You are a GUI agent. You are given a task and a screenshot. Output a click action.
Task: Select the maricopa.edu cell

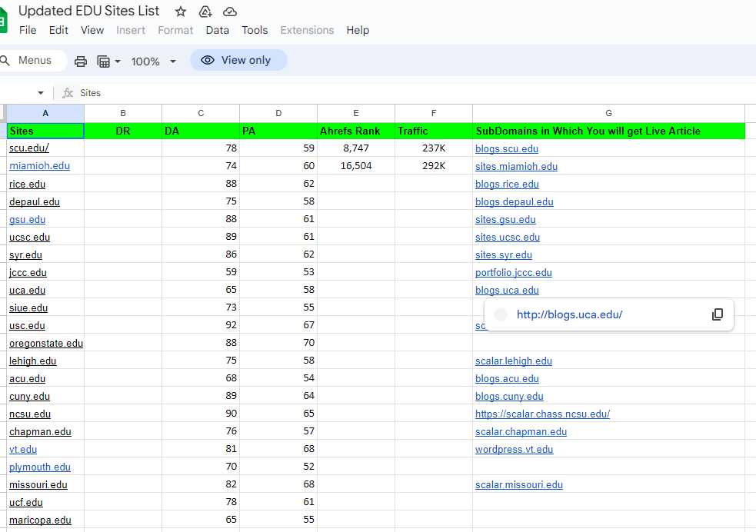(45, 520)
